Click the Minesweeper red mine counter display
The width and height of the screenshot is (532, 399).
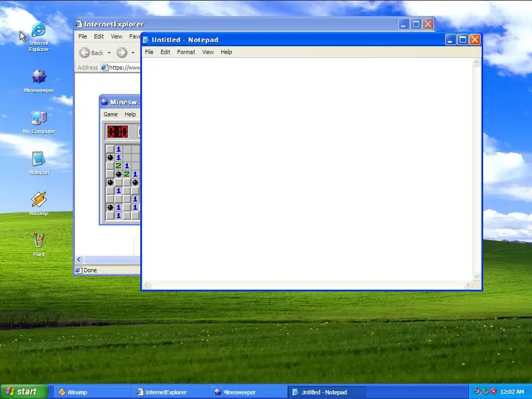117,131
